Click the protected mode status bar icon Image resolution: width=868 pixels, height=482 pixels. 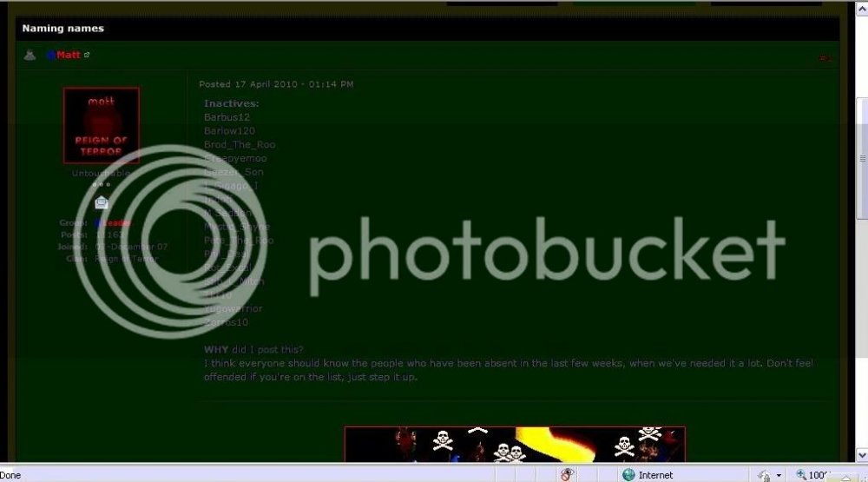pyautogui.click(x=764, y=475)
